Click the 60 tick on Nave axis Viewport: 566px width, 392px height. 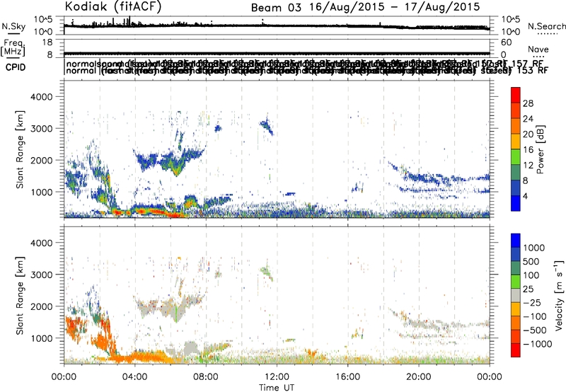(x=506, y=42)
